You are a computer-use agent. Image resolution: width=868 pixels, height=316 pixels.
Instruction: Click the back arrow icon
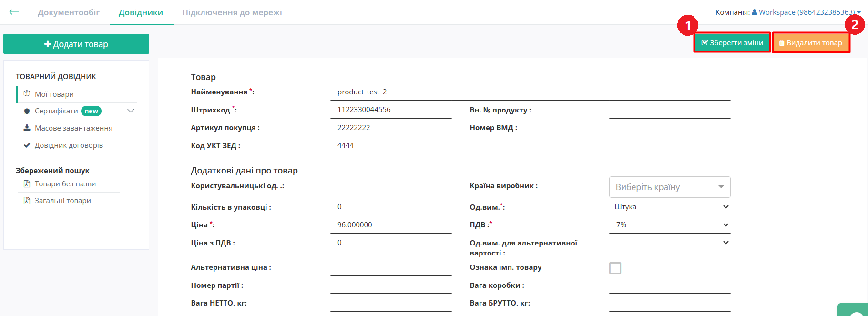(14, 12)
